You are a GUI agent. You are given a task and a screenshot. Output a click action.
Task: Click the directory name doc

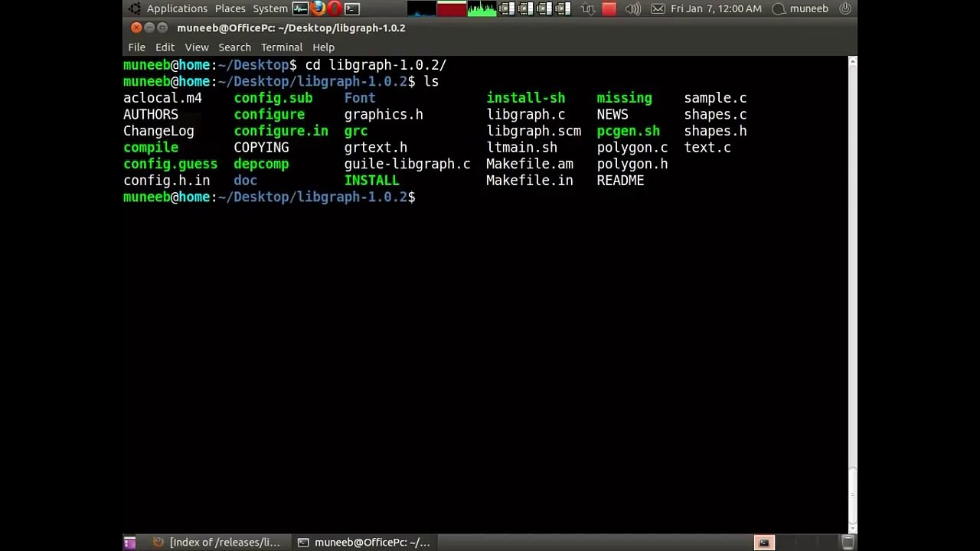[245, 181]
